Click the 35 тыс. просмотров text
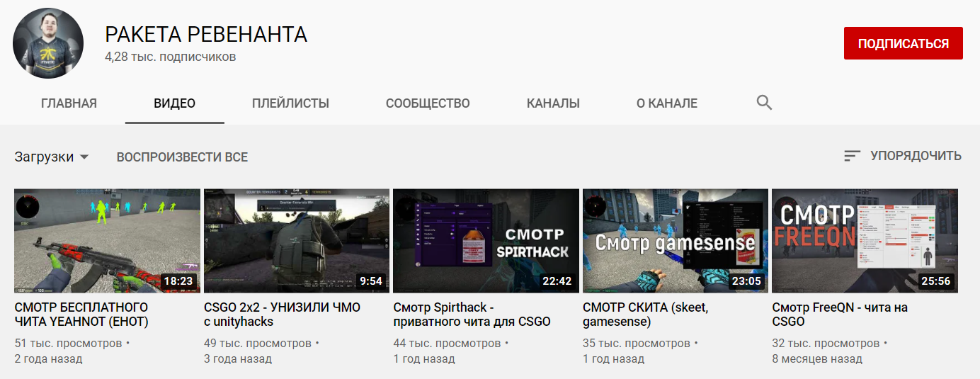The image size is (980, 379). click(637, 344)
